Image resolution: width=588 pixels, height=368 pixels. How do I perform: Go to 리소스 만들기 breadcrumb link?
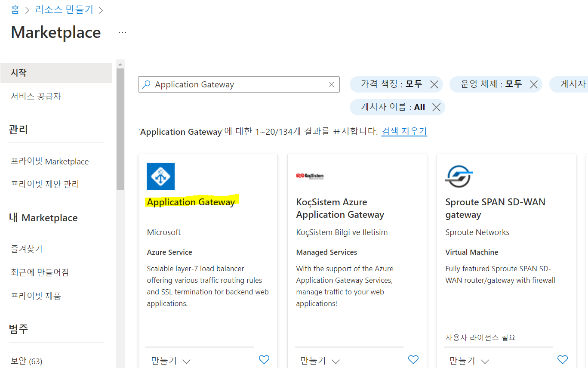[64, 9]
